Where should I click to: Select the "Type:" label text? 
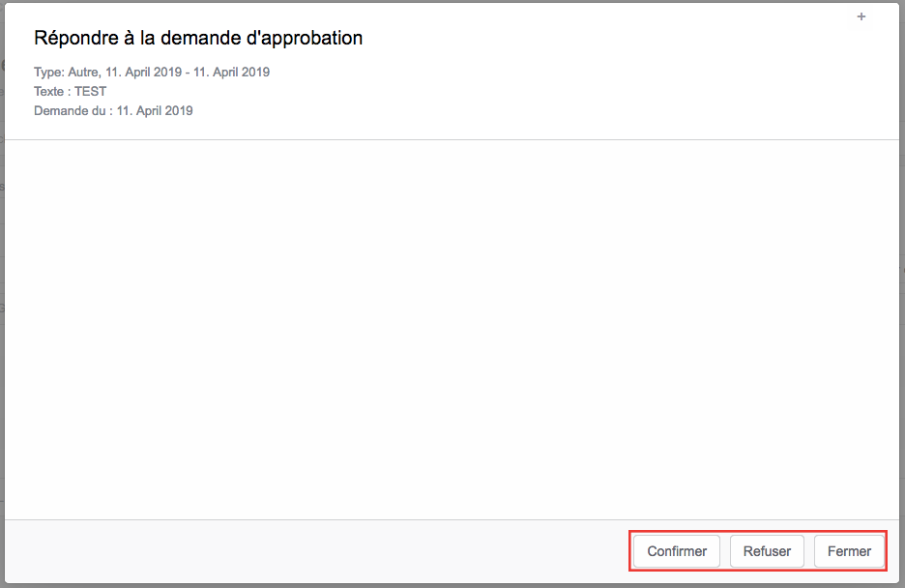pyautogui.click(x=49, y=73)
